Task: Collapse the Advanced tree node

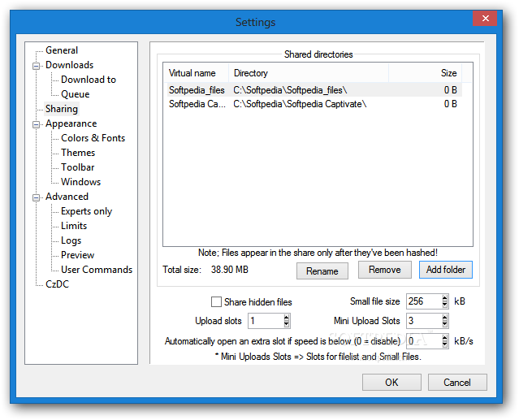Action: 36,197
